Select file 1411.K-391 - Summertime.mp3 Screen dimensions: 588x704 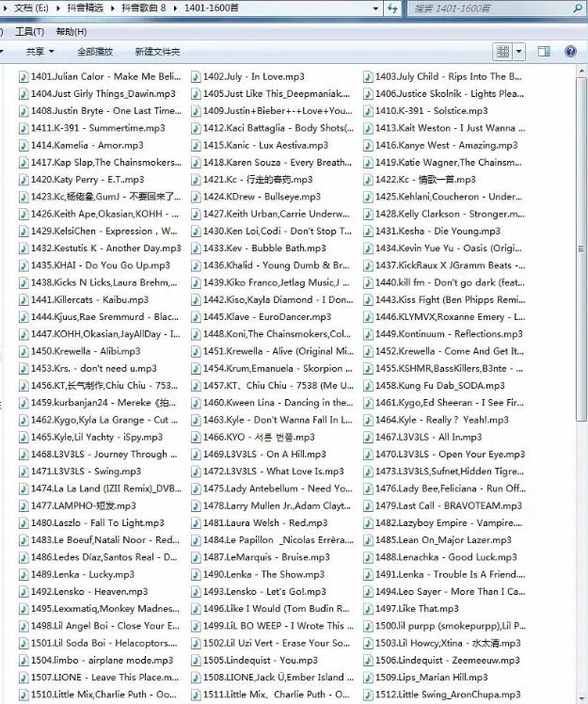coord(92,128)
